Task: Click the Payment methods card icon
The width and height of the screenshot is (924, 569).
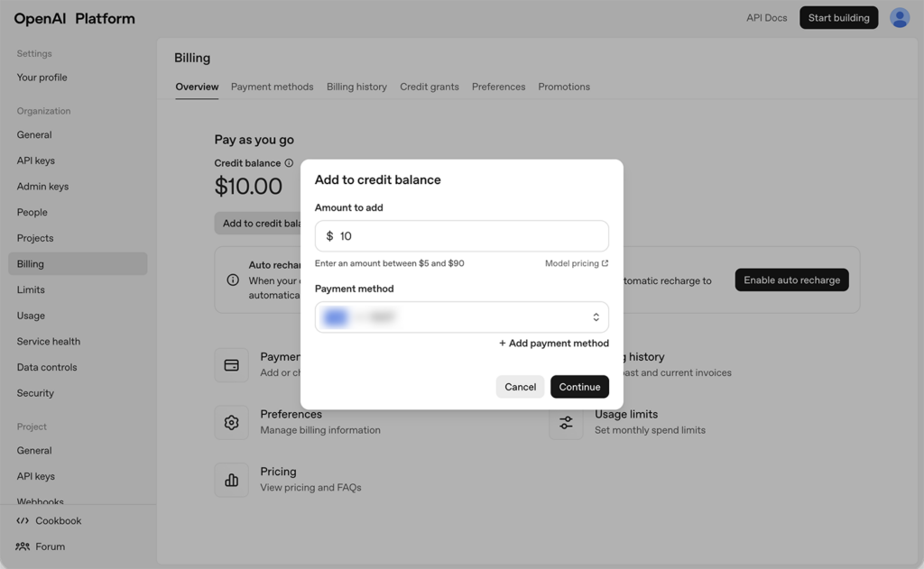Action: pyautogui.click(x=231, y=365)
